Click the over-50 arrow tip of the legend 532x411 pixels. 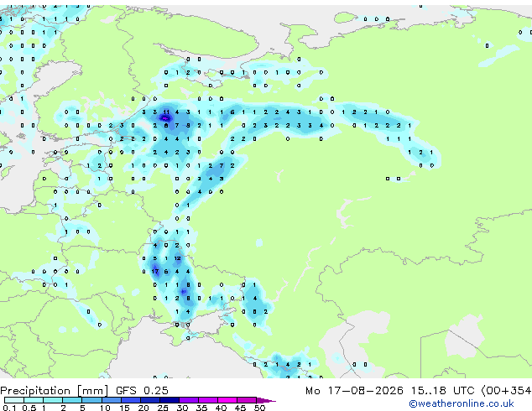266,400
